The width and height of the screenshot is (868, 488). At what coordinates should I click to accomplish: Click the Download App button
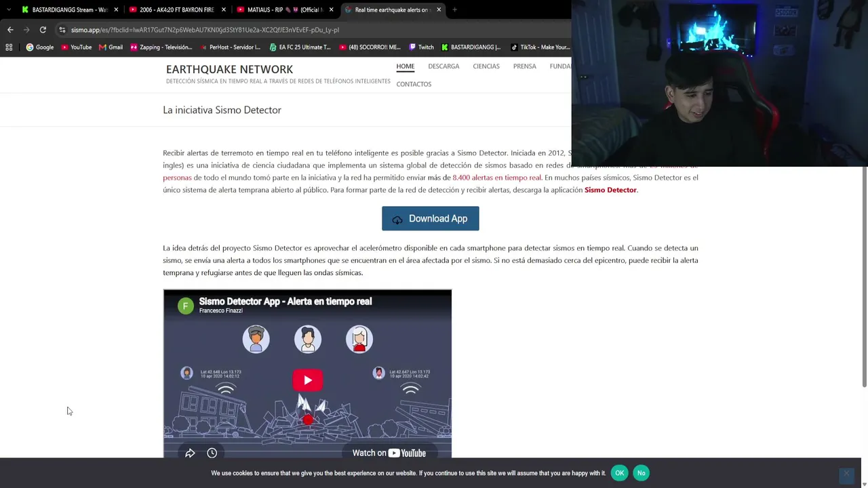pyautogui.click(x=430, y=218)
